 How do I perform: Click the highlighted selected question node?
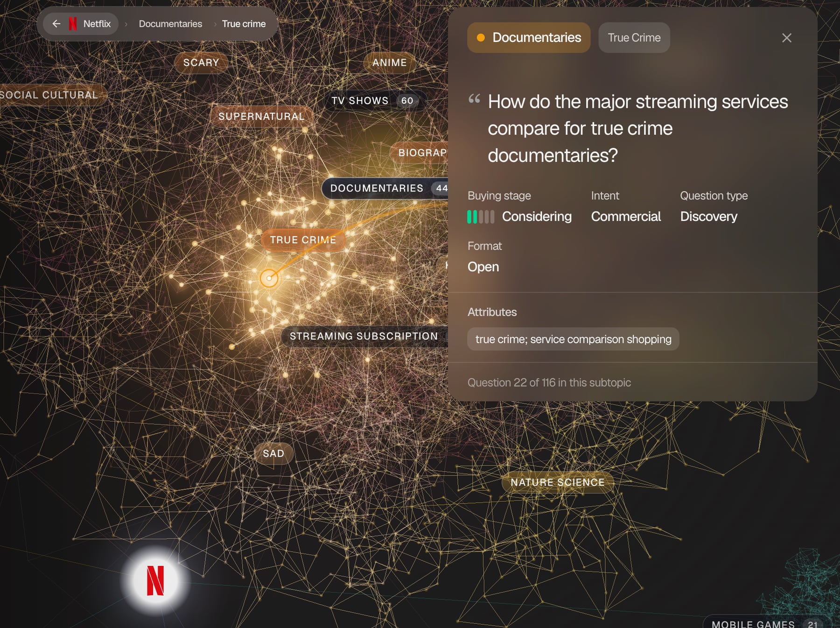(x=269, y=278)
